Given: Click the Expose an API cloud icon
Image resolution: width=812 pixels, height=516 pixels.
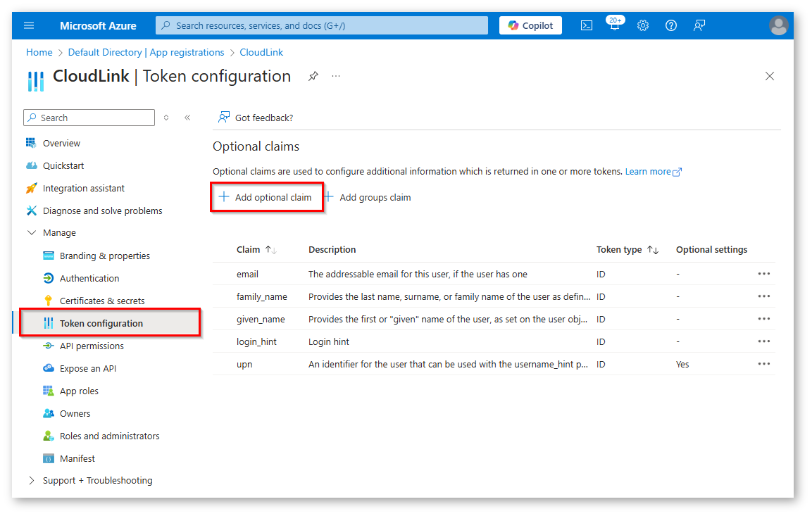Looking at the screenshot, I should click(48, 368).
